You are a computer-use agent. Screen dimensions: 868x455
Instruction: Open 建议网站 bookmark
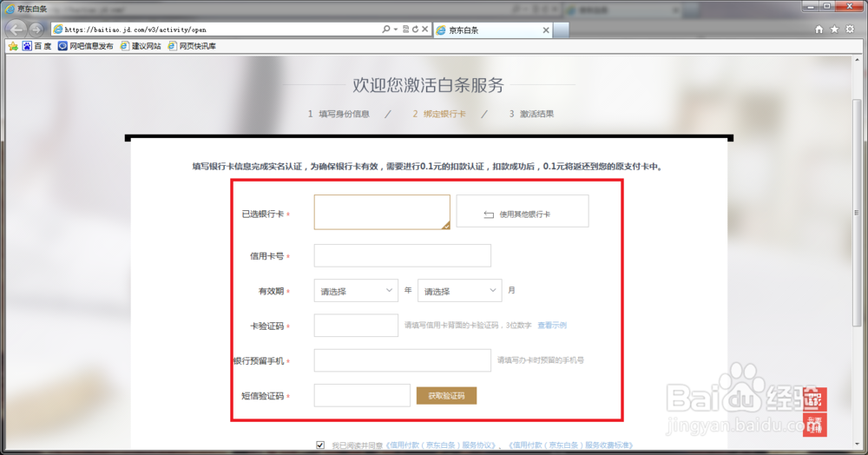point(141,46)
